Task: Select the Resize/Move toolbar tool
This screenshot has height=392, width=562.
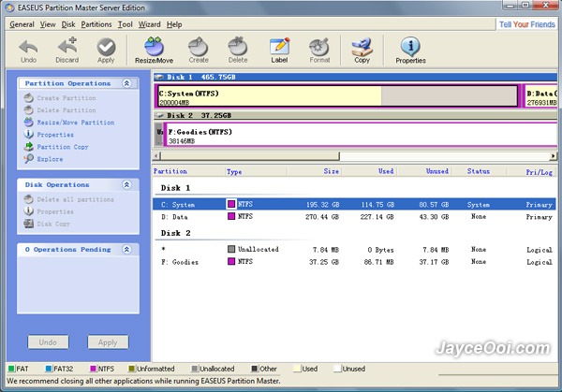Action: point(155,51)
